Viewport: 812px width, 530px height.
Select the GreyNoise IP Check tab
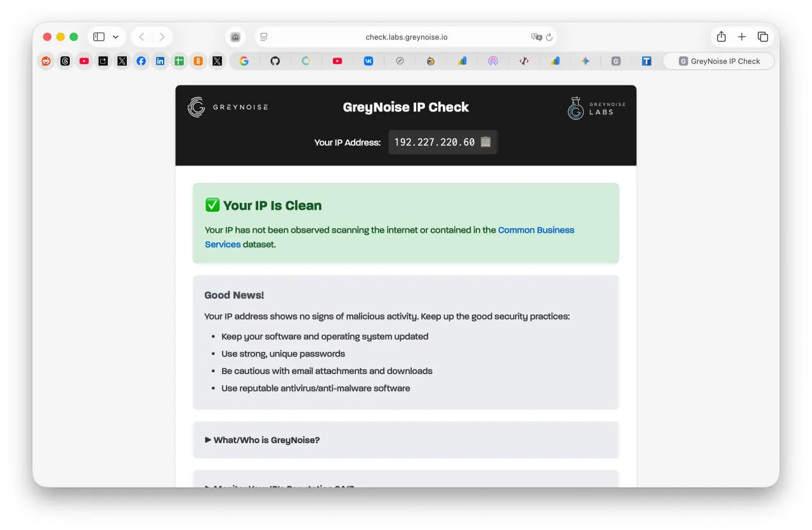pos(719,61)
